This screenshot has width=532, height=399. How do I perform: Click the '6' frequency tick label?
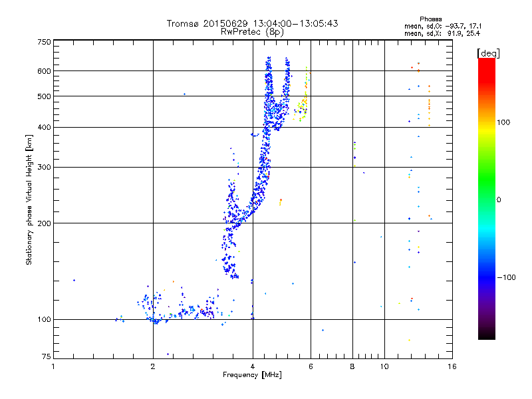(x=311, y=366)
